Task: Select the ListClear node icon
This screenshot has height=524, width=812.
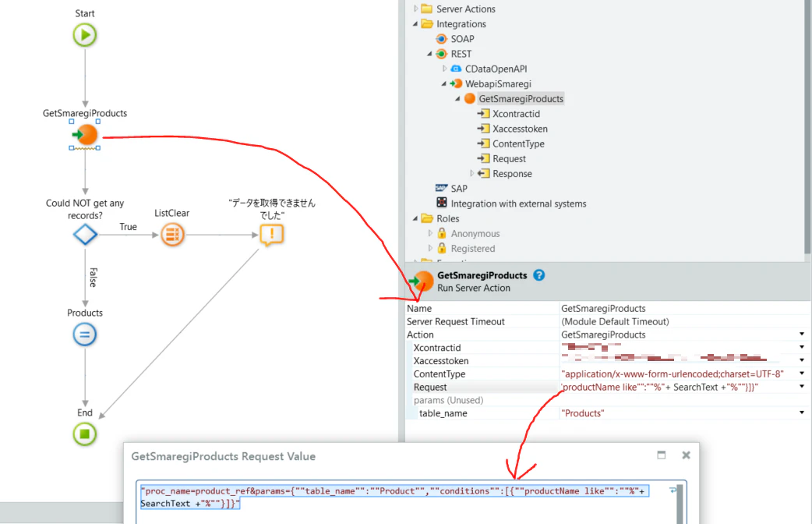Action: [172, 235]
